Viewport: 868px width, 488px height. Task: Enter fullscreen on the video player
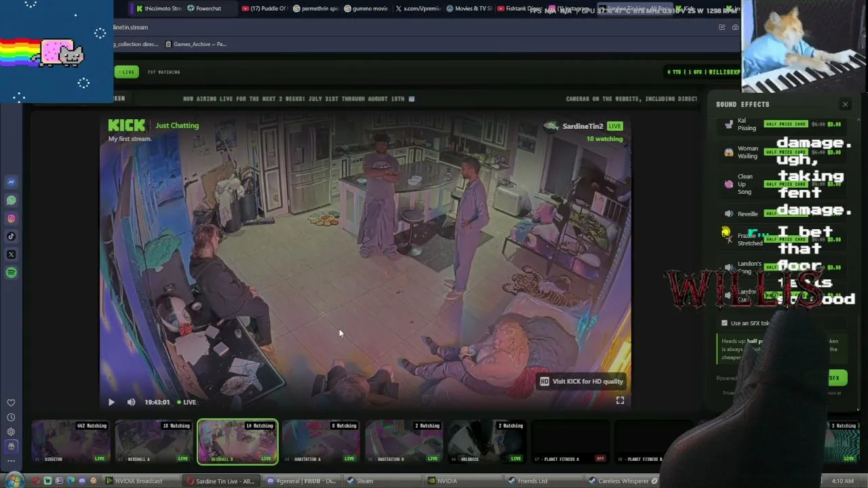pos(620,401)
